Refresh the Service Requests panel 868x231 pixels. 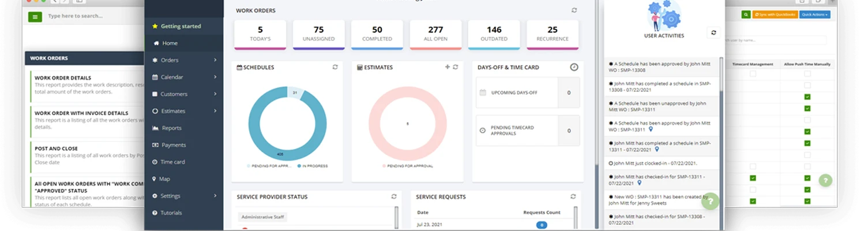point(573,196)
